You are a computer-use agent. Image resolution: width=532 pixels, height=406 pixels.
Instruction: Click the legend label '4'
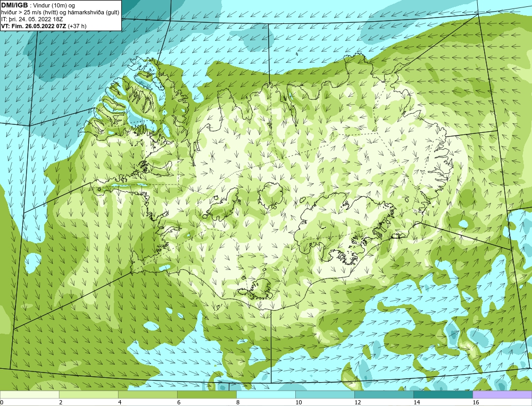tap(120, 402)
